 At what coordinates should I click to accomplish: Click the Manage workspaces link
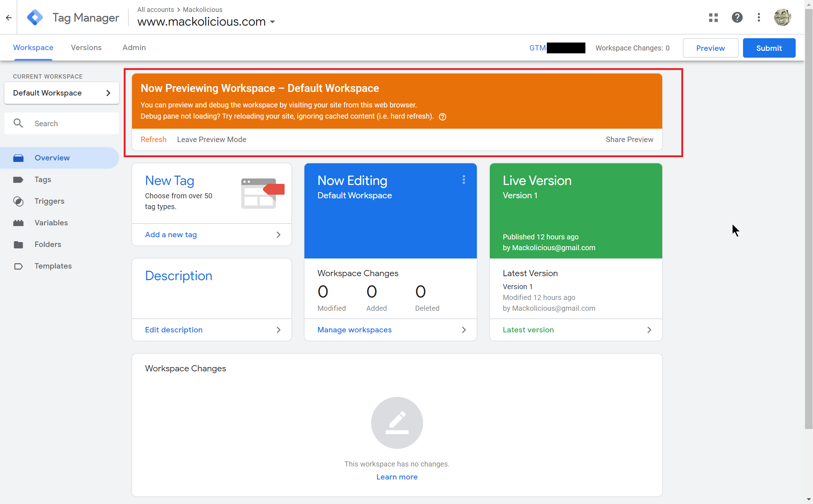(x=355, y=330)
